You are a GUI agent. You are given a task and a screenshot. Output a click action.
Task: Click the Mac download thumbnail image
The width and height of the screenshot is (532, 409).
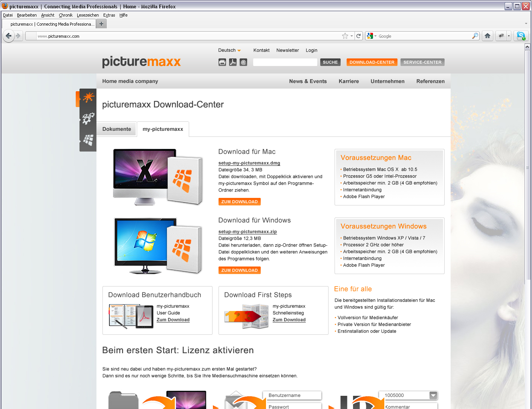(158, 176)
